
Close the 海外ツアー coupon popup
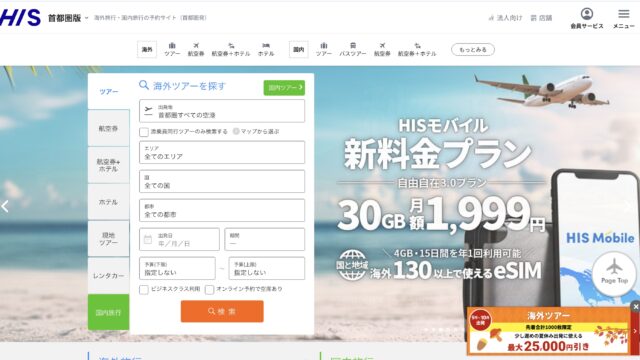point(635,307)
